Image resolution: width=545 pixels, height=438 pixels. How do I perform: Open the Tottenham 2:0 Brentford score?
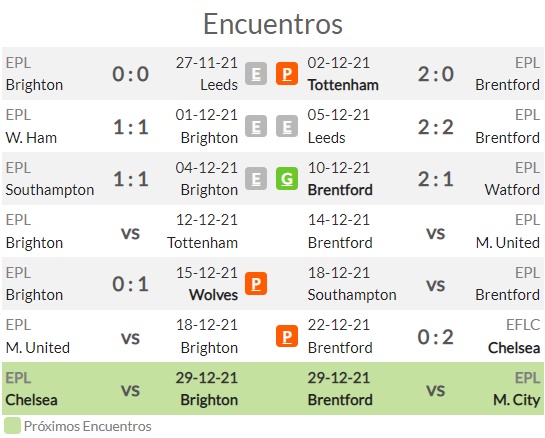[x=436, y=74]
